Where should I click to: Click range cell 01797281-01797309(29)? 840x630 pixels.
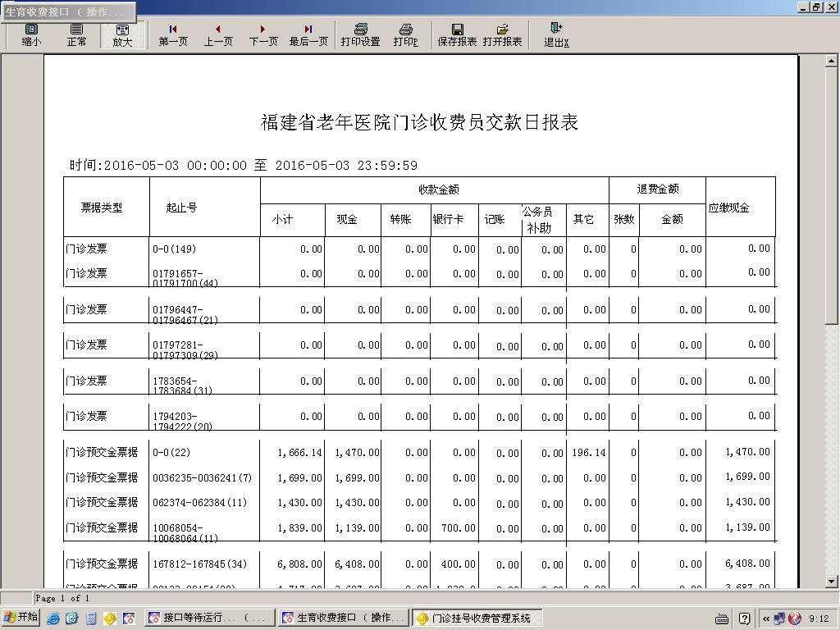(x=185, y=349)
